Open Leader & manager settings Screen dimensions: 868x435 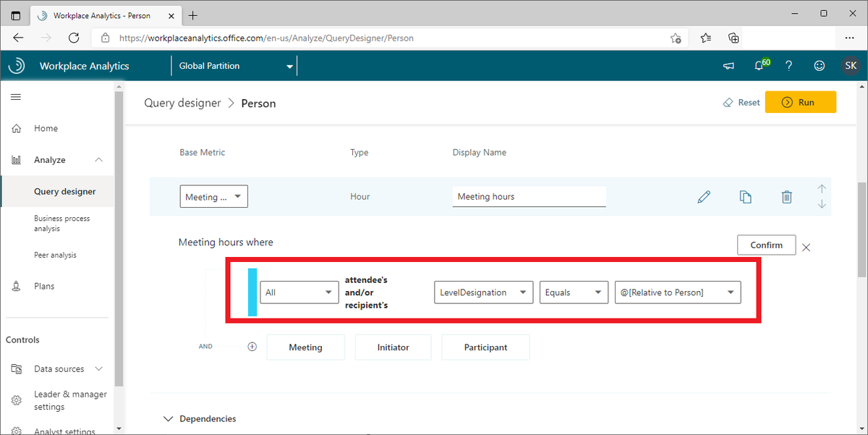pyautogui.click(x=70, y=400)
